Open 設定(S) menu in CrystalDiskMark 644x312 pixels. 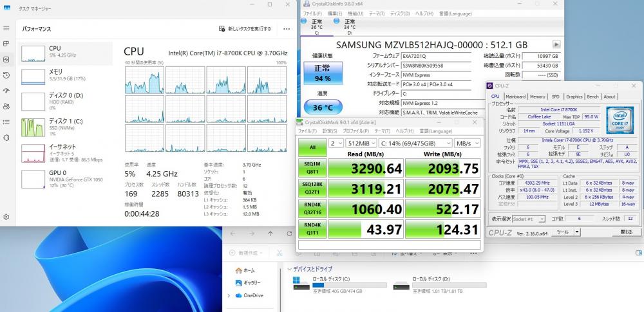pyautogui.click(x=330, y=131)
